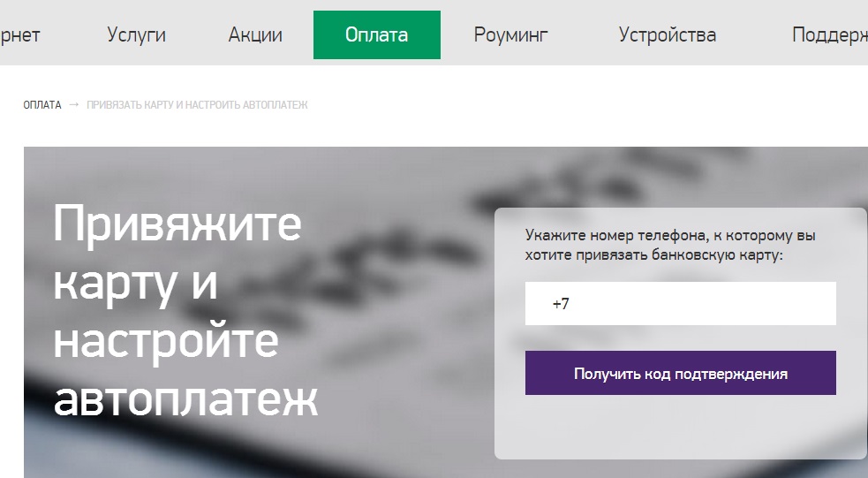Screen dimensions: 868x478
Task: Click the word автоплатеж in the headline
Action: pos(185,400)
